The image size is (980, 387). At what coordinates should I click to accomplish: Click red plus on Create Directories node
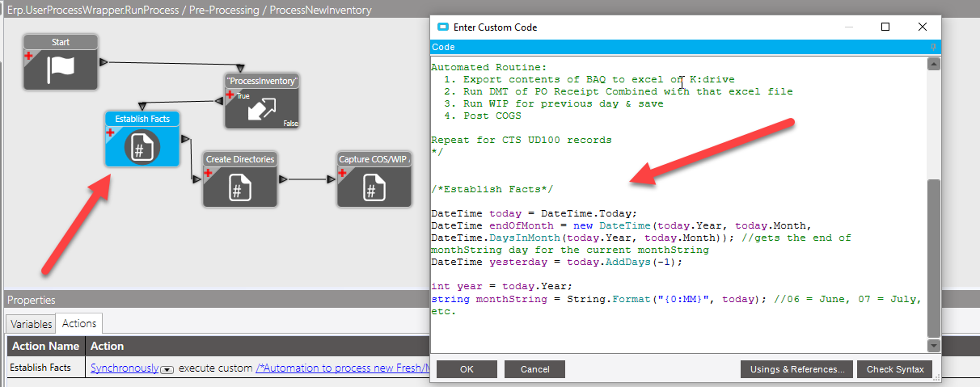coord(208,172)
